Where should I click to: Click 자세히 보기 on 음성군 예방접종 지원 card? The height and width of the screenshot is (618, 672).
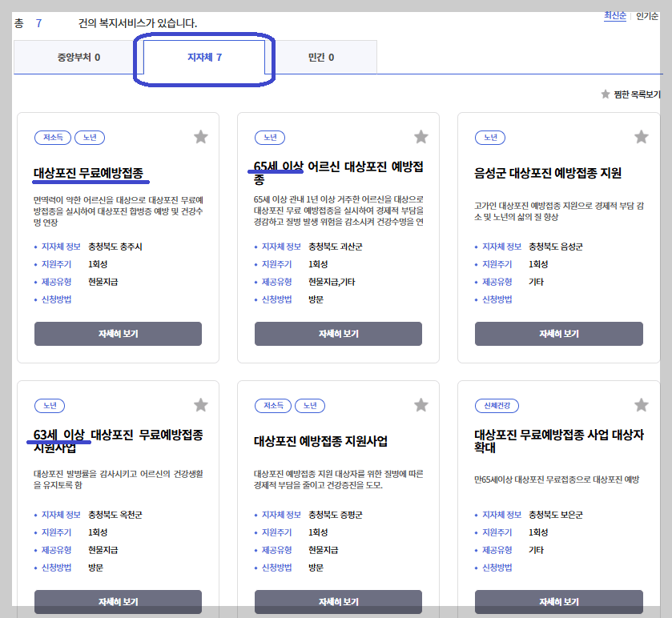point(560,333)
